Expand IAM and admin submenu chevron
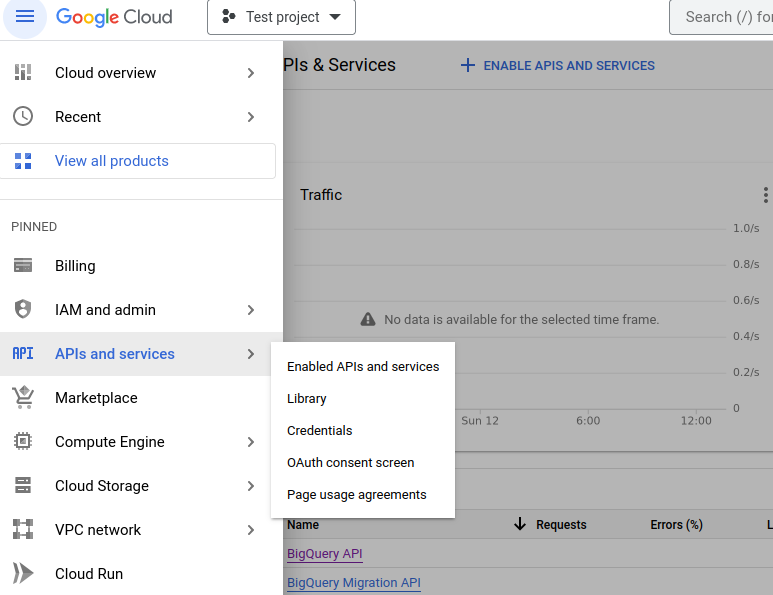The image size is (773, 595). 250,310
